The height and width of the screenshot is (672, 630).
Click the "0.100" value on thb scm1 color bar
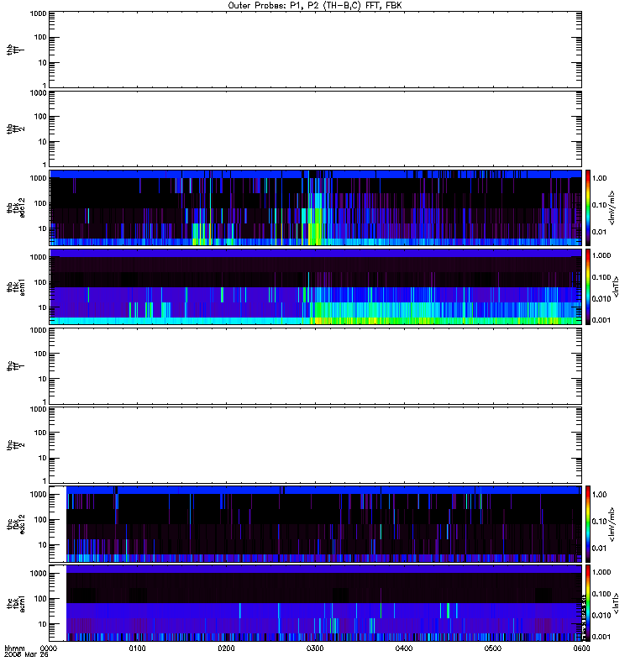(601, 277)
